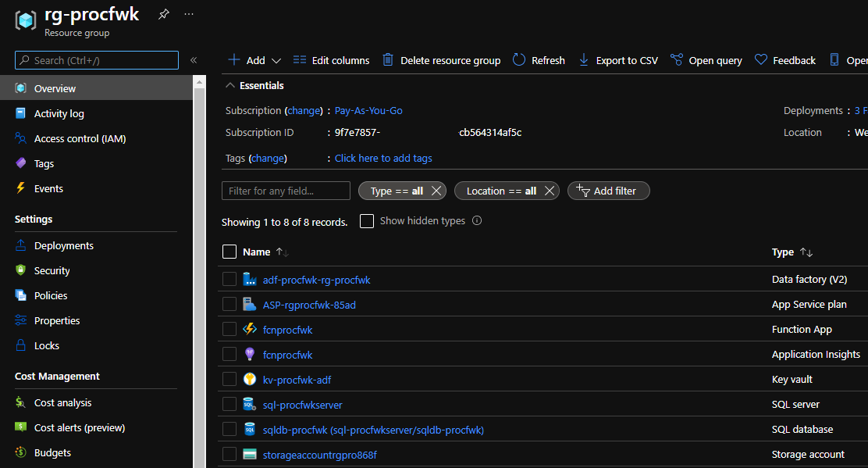Image resolution: width=868 pixels, height=468 pixels.
Task: Open the Overview menu item
Action: [x=96, y=88]
